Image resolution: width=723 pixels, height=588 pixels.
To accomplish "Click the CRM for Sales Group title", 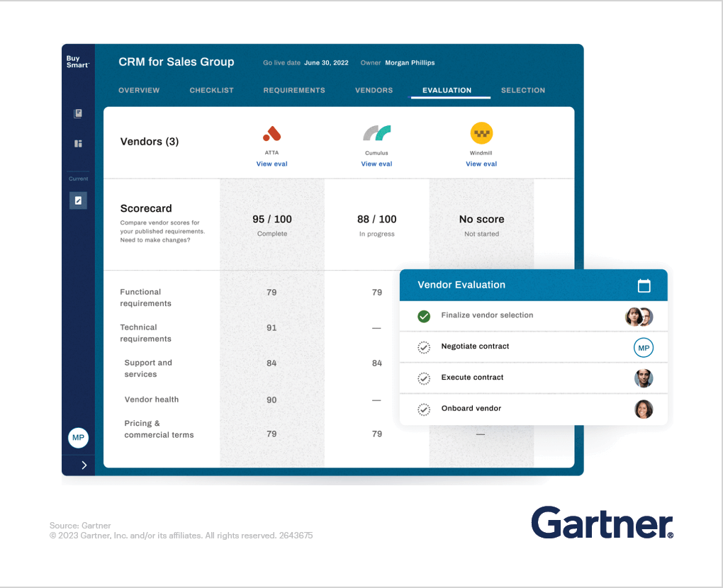I will click(176, 62).
